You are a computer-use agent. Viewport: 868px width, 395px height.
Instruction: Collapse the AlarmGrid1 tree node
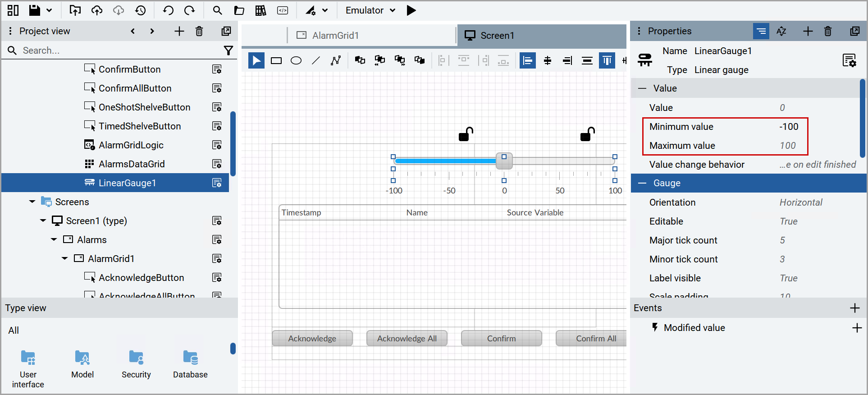coord(64,259)
